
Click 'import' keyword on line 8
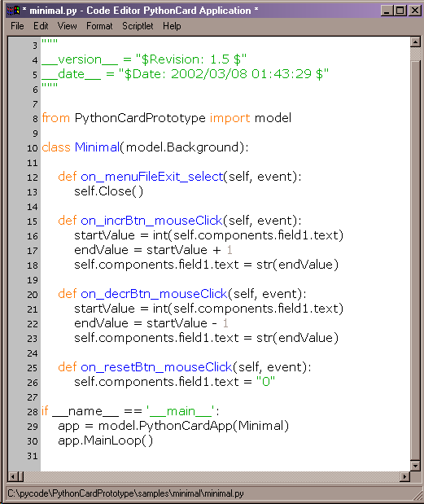[230, 118]
